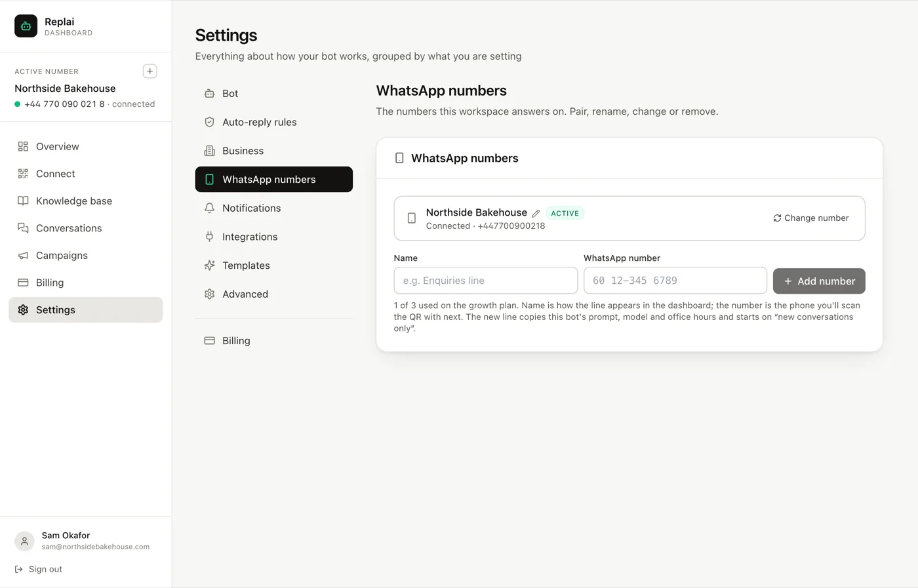The width and height of the screenshot is (918, 588).
Task: Click the Bot robot icon in the settings menu
Action: click(x=210, y=94)
